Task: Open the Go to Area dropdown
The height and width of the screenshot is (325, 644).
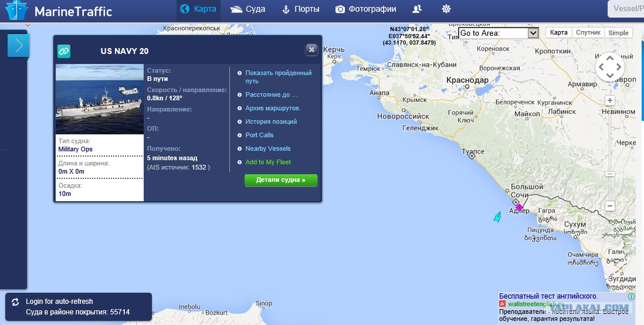Action: point(498,33)
